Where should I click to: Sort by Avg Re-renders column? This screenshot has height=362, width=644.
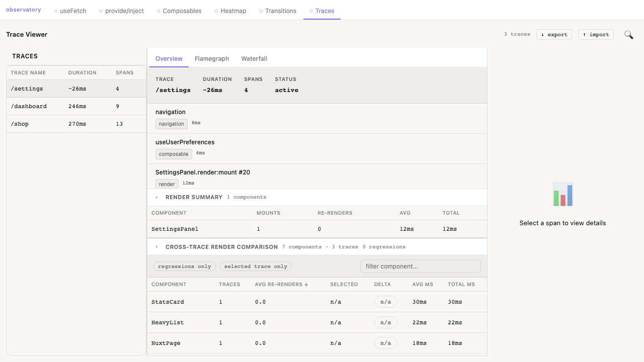[282, 285]
